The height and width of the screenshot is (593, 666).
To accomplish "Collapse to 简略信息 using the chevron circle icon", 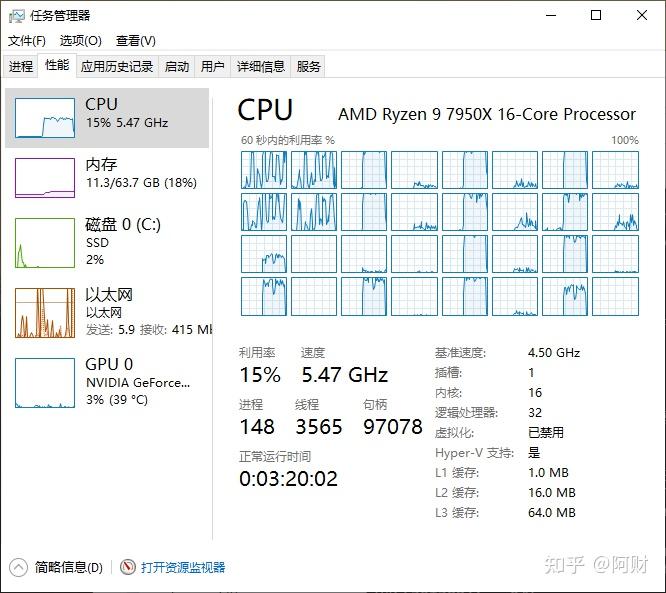I will (x=18, y=567).
